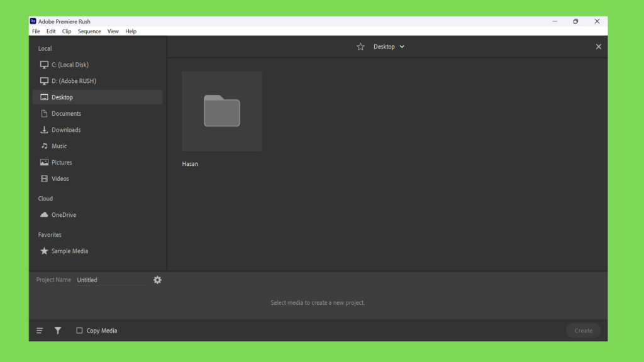
Task: Select D: (Adobe RUSH) label
Action: point(74,81)
